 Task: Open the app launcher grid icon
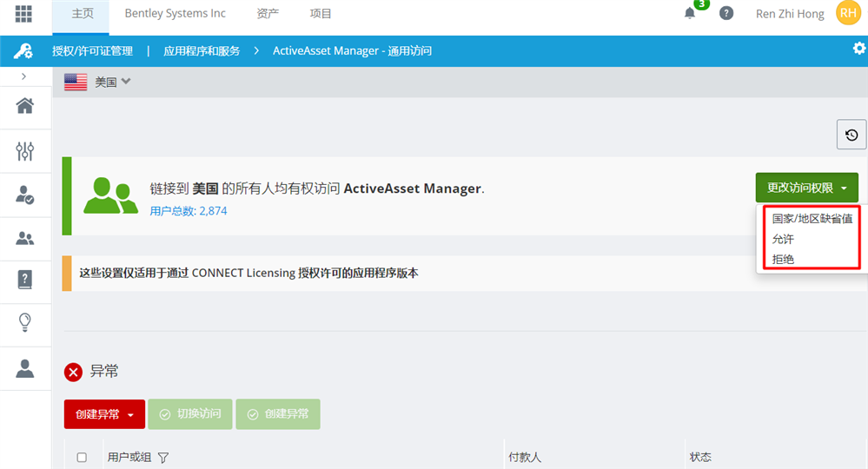tap(23, 13)
